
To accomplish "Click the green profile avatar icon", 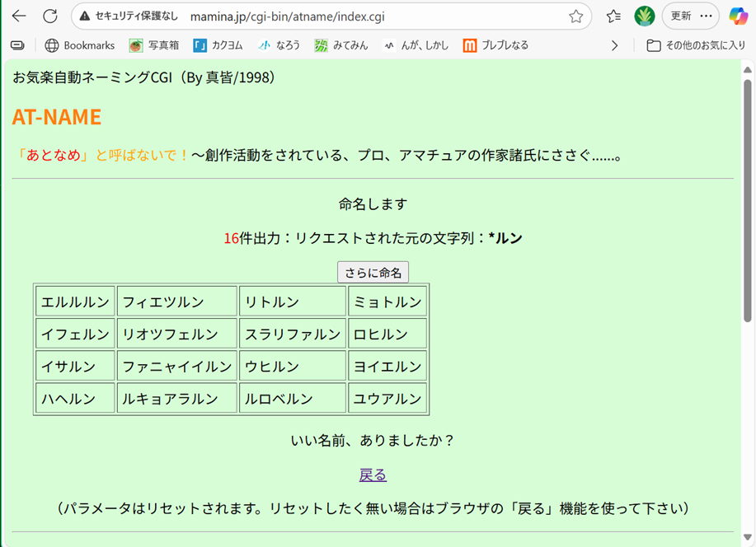I will (644, 16).
